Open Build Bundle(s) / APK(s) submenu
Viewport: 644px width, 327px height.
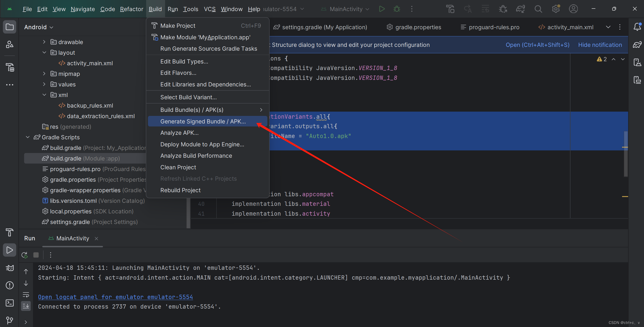[208, 110]
